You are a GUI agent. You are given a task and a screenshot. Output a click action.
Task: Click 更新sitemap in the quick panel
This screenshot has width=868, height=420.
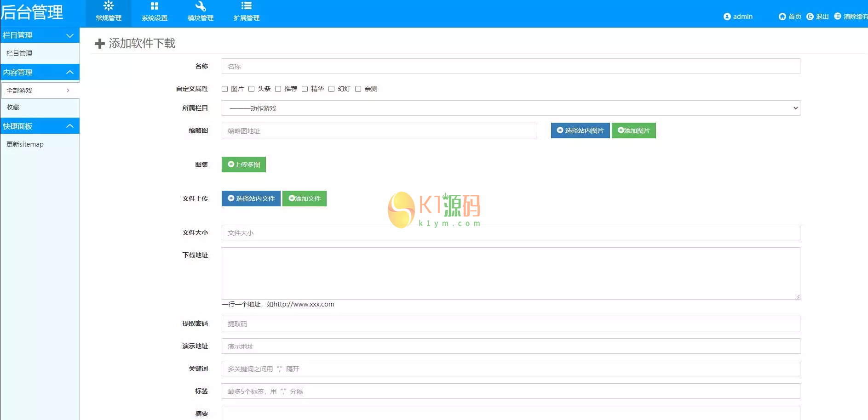(25, 144)
